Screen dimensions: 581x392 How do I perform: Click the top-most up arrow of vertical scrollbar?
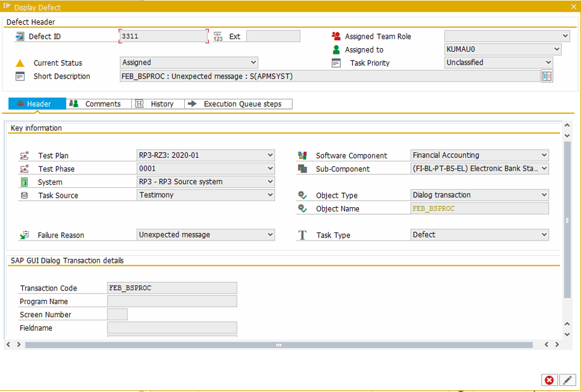tap(567, 126)
